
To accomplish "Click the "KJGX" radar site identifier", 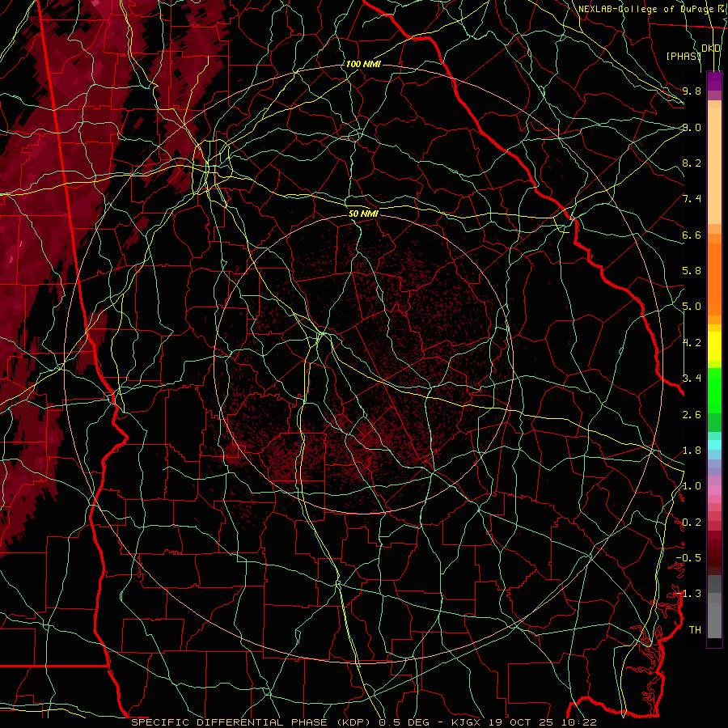I will tap(468, 722).
